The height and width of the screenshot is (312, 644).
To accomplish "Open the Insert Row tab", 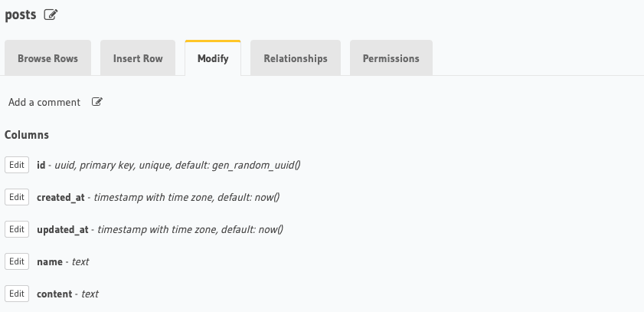I will coord(138,58).
